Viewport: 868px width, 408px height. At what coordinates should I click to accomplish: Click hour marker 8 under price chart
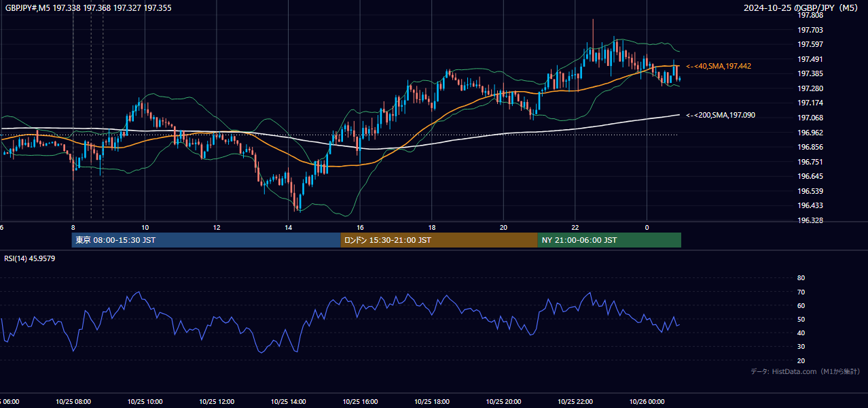(x=73, y=227)
